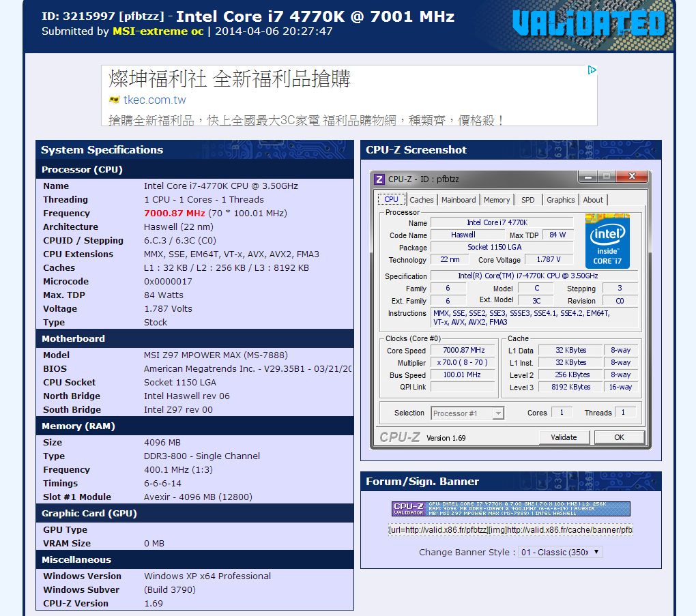Click the Validate button
The image size is (696, 616).
coord(564,437)
